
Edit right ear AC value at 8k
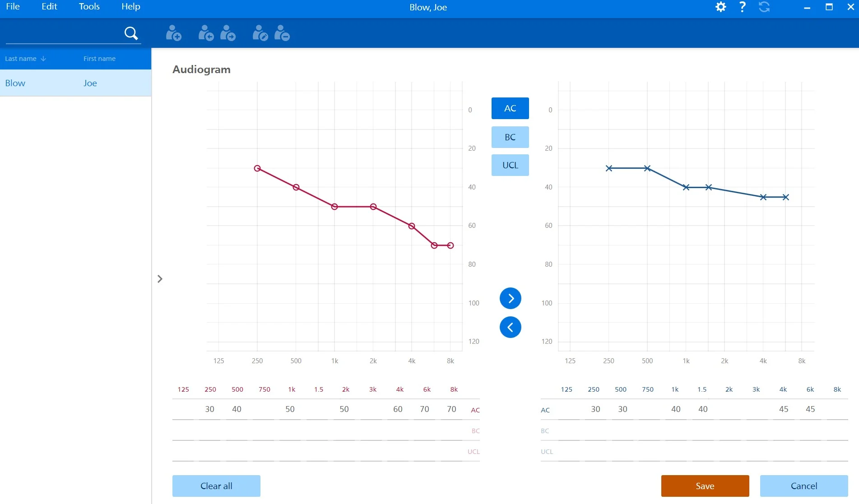pyautogui.click(x=451, y=409)
